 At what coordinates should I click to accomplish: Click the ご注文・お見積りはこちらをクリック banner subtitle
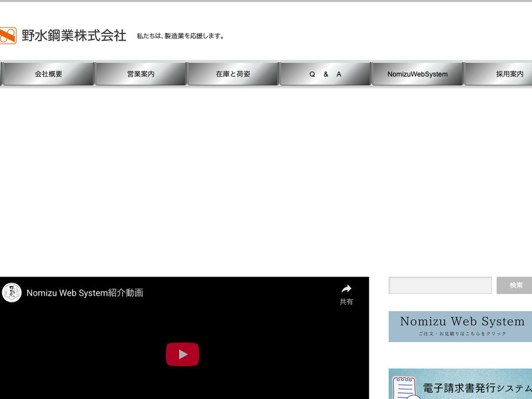tap(462, 334)
